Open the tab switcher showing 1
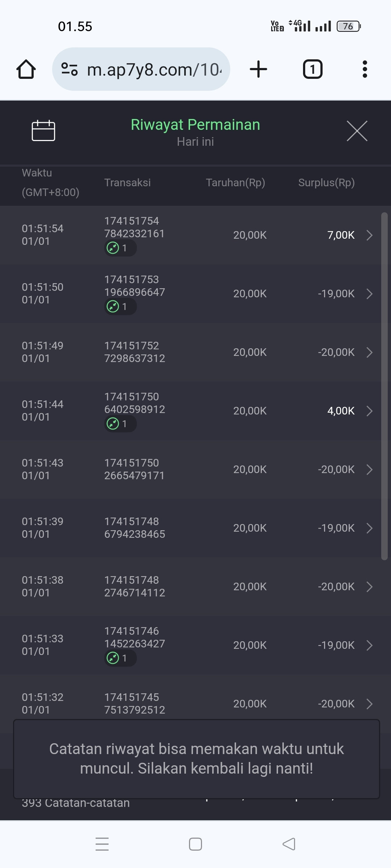The height and width of the screenshot is (868, 391). pyautogui.click(x=312, y=69)
